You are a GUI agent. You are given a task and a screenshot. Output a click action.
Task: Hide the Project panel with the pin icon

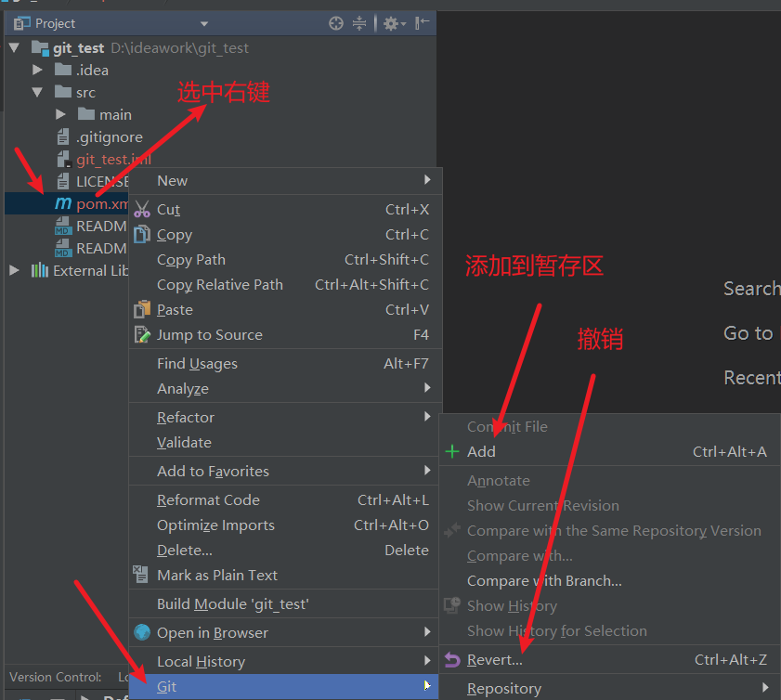(422, 23)
